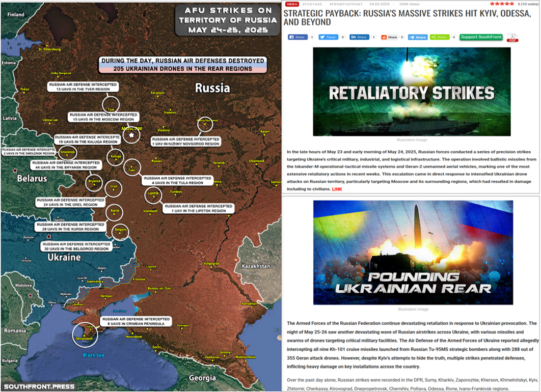
Task: Click the Twitter Tweet button
Action: click(328, 37)
